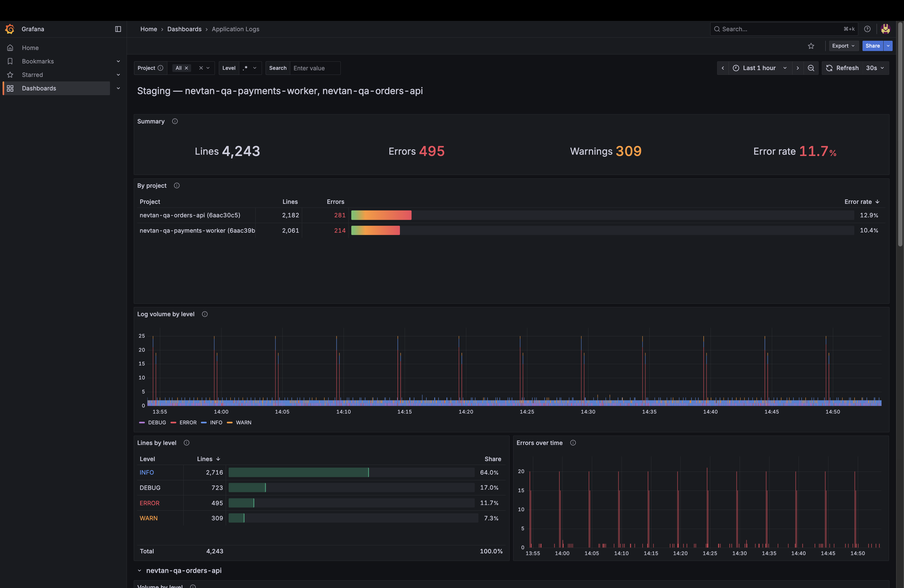Show info tooltip for Summary panel

(175, 121)
